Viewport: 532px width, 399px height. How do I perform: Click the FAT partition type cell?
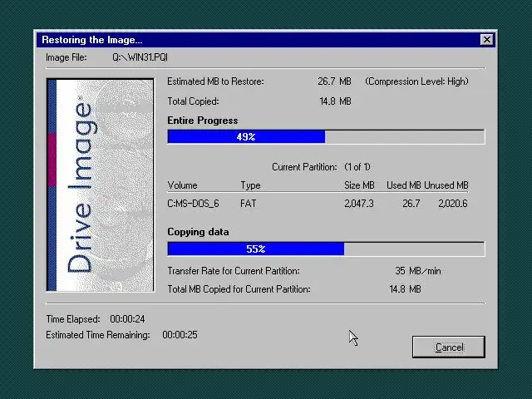(249, 204)
